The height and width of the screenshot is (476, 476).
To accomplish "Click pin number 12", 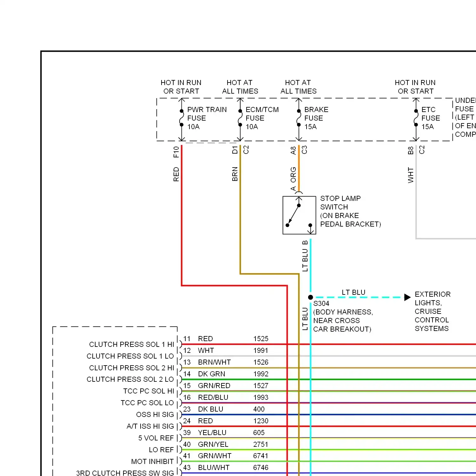I will [x=187, y=350].
